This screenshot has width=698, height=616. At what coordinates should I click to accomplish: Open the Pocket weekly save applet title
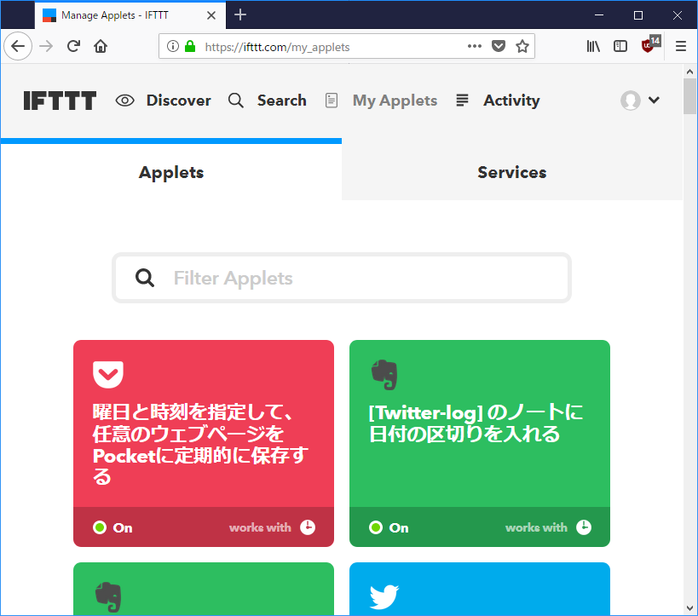pos(200,444)
